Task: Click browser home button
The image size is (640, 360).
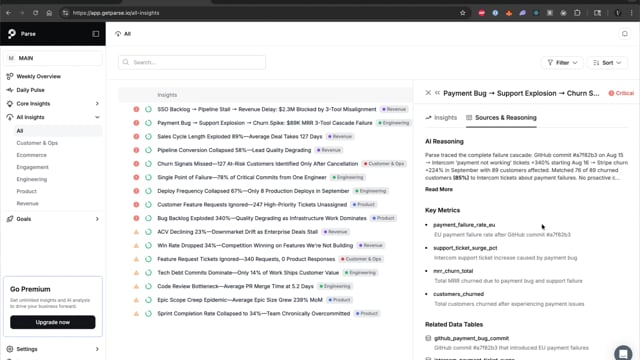Action: [49, 13]
